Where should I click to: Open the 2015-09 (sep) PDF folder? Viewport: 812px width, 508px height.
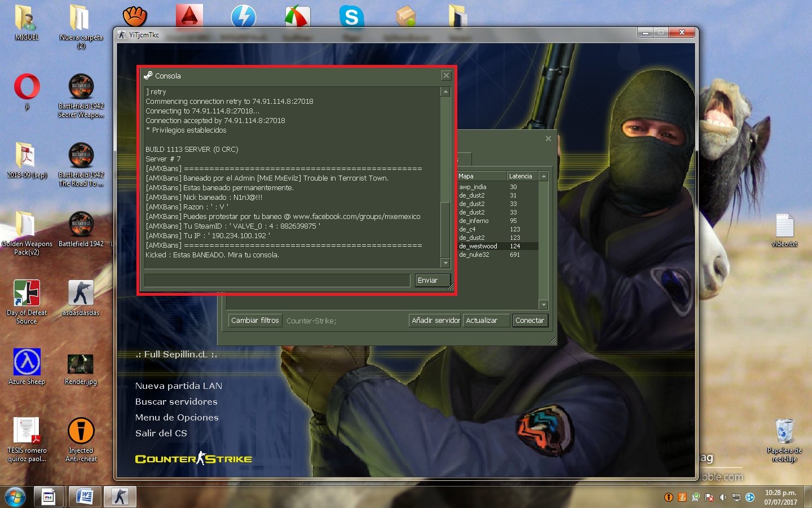[27, 160]
